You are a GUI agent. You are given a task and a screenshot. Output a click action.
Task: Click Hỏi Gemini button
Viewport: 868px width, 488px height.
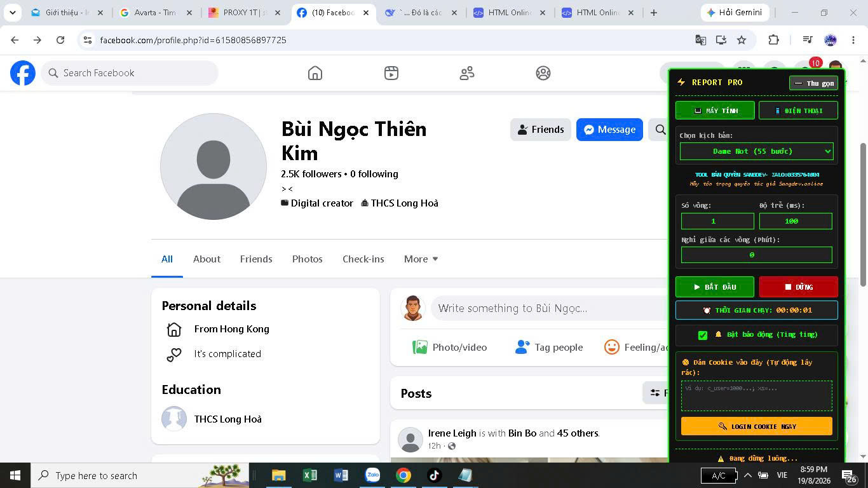click(735, 13)
